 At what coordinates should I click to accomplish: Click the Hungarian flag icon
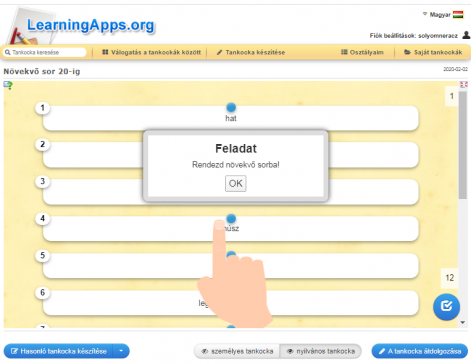tap(458, 14)
